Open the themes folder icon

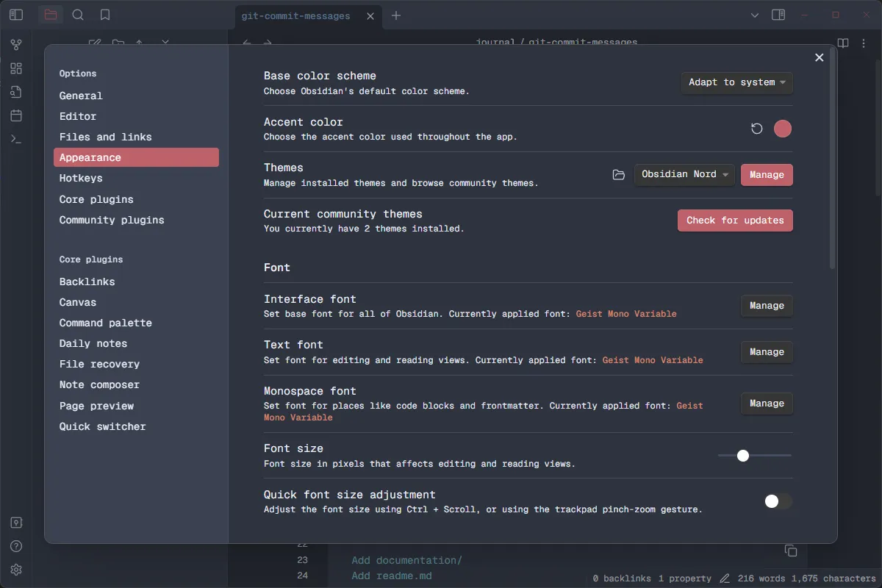[618, 175]
